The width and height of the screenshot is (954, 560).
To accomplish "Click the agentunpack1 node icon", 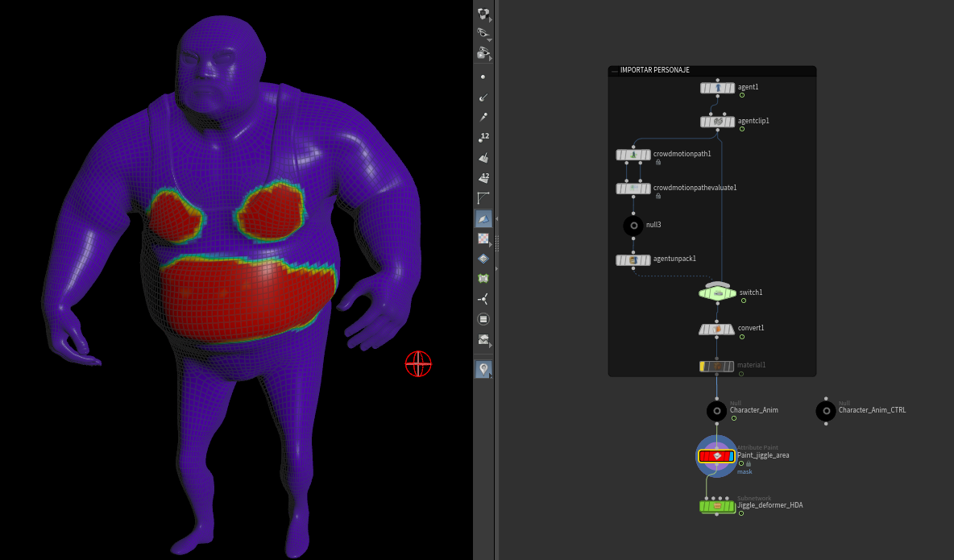I will tap(633, 260).
